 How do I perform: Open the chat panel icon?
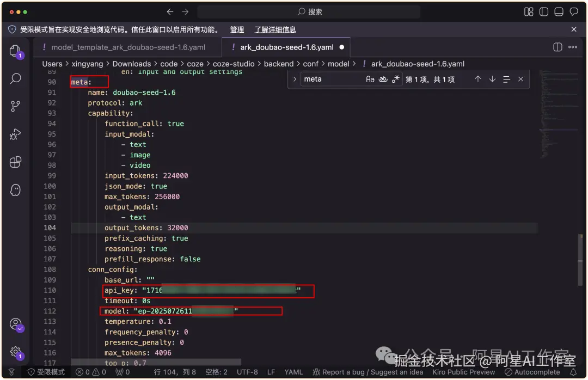click(574, 11)
